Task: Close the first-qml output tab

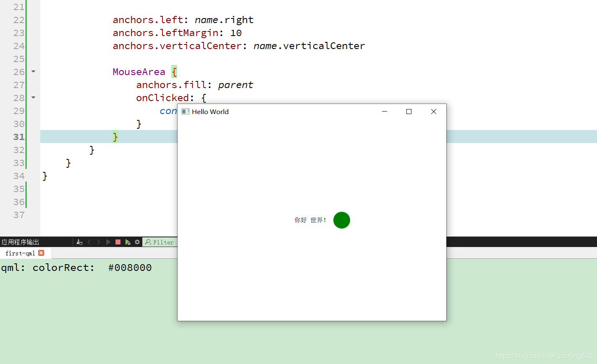Action: (x=41, y=253)
